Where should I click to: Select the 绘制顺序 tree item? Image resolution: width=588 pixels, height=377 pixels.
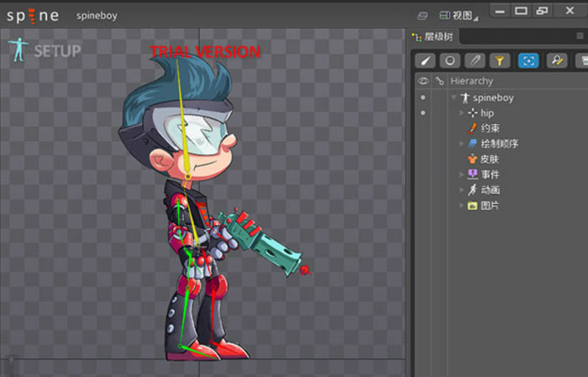tap(499, 144)
